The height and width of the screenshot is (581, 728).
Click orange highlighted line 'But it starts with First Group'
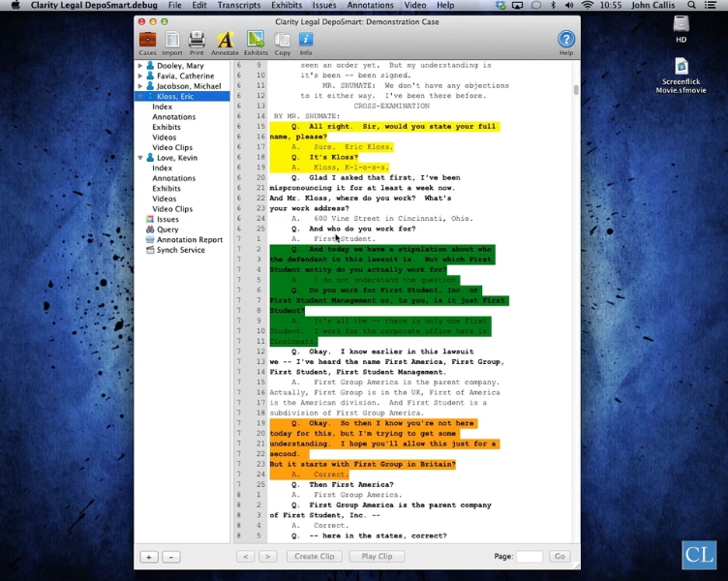(x=363, y=464)
